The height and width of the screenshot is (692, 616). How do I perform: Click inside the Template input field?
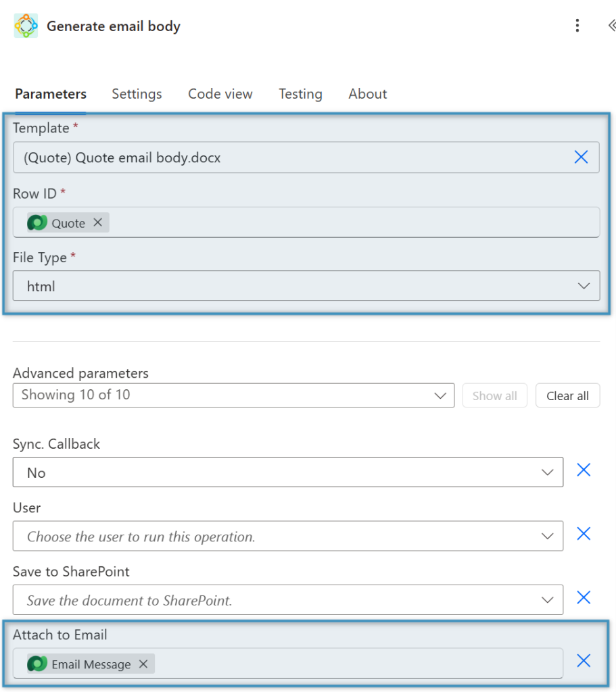(x=270, y=157)
